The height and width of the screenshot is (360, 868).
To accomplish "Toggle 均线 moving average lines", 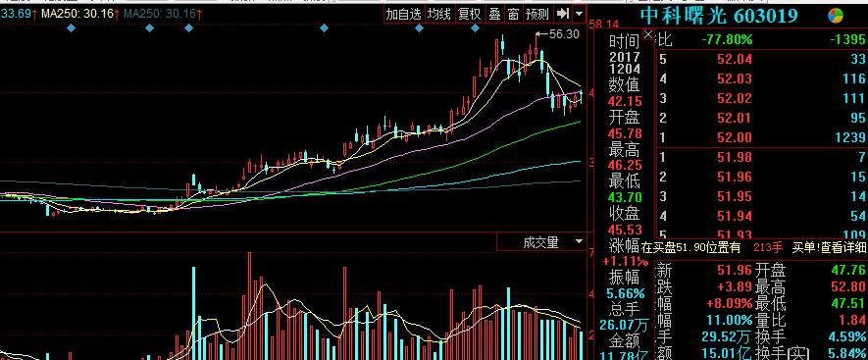I will 439,15.
